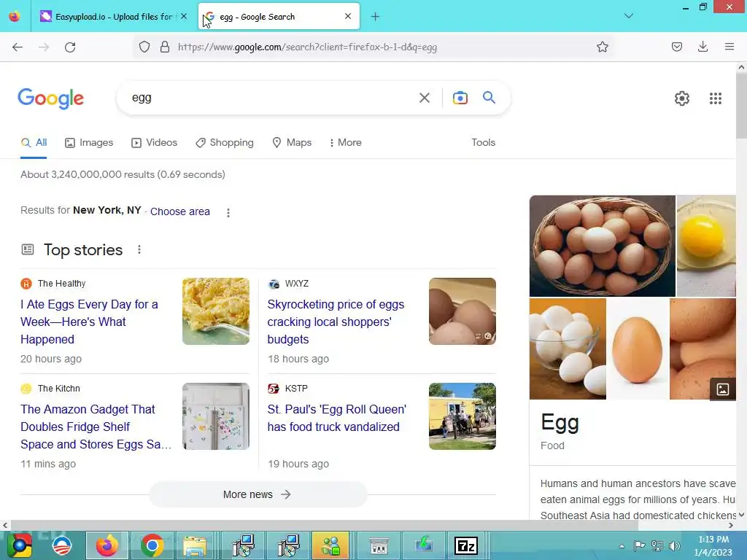747x560 pixels.
Task: Open 'Skyrocketing price of eggs' story
Action: [x=336, y=322]
